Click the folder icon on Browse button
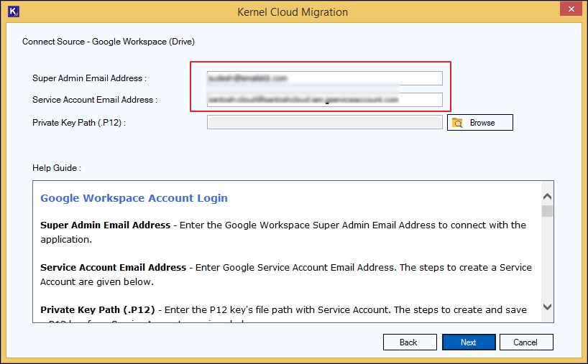The width and height of the screenshot is (588, 364). point(457,123)
